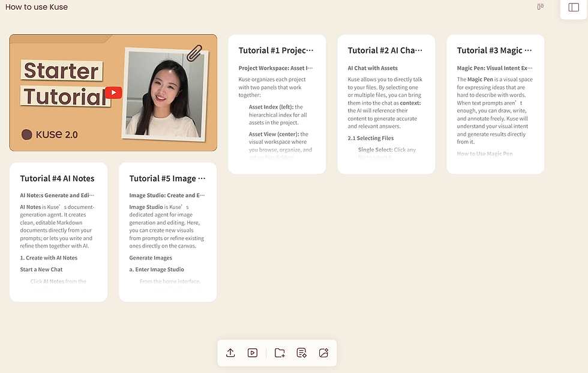Click '2.1 Selecting Files' heading
Image resolution: width=588 pixels, height=373 pixels.
371,138
